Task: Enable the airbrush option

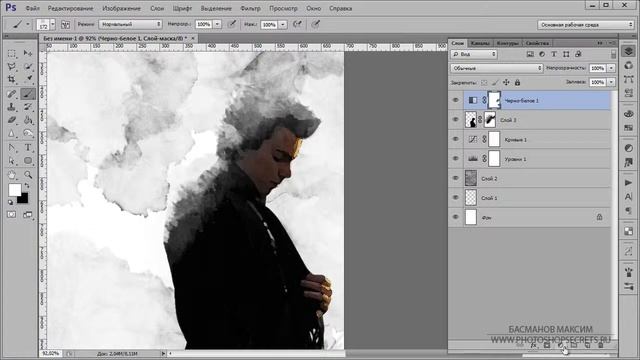Action: point(298,24)
